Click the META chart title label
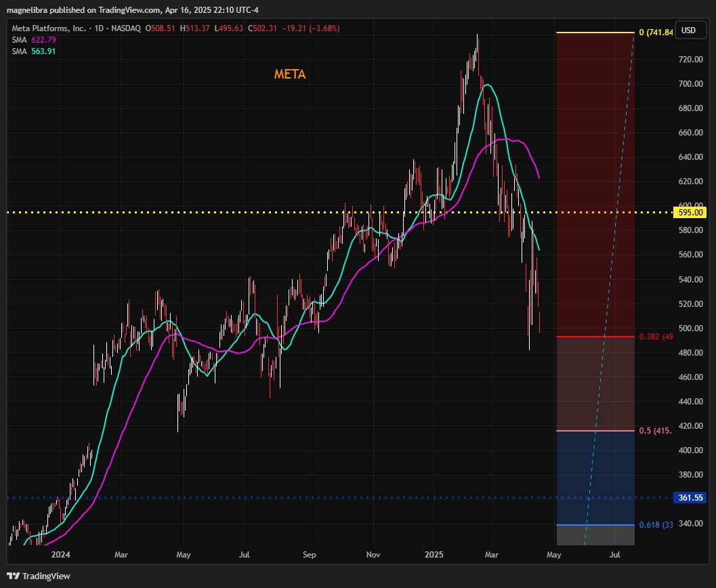 289,75
